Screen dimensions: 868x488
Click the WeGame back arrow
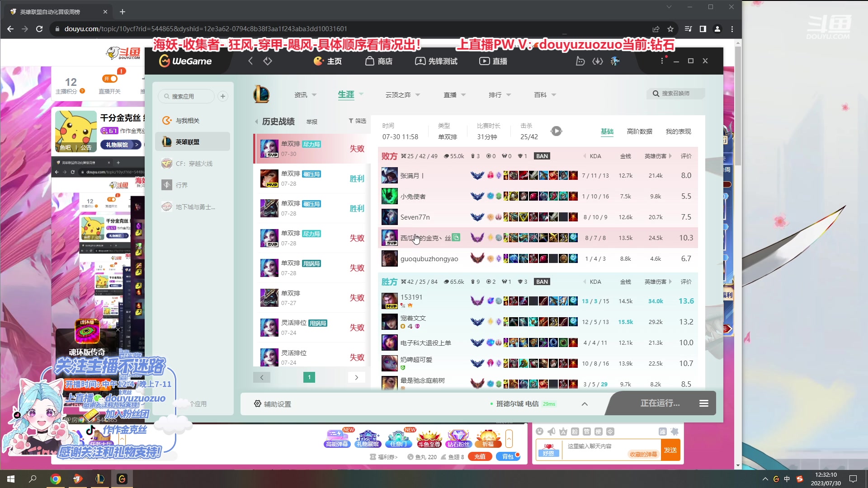pos(250,61)
